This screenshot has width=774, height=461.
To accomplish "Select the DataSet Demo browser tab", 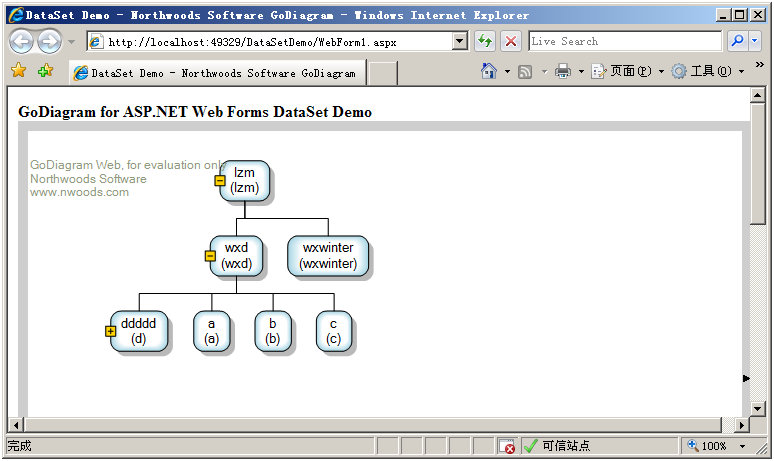I will coord(217,73).
